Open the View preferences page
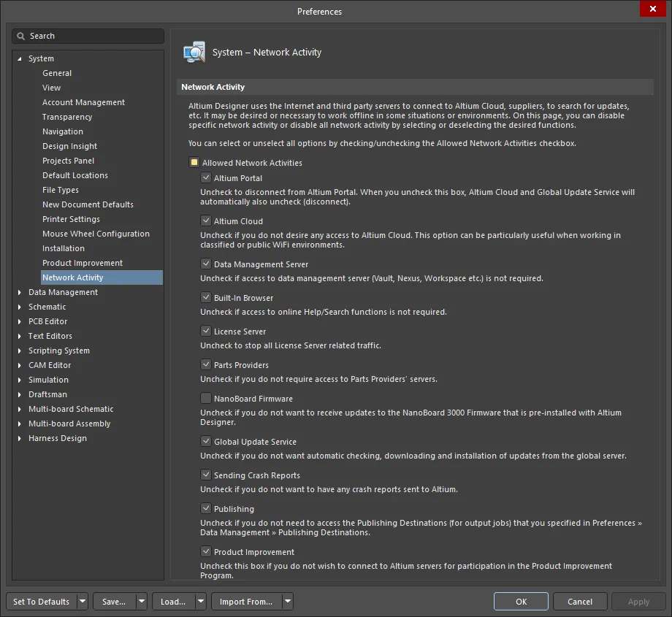Viewport: 672px width, 617px height. coord(51,88)
